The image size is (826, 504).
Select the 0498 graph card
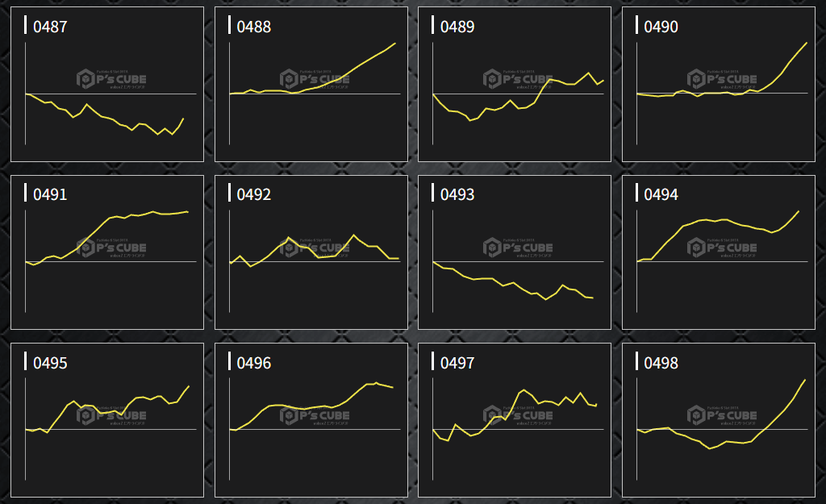[719, 421]
